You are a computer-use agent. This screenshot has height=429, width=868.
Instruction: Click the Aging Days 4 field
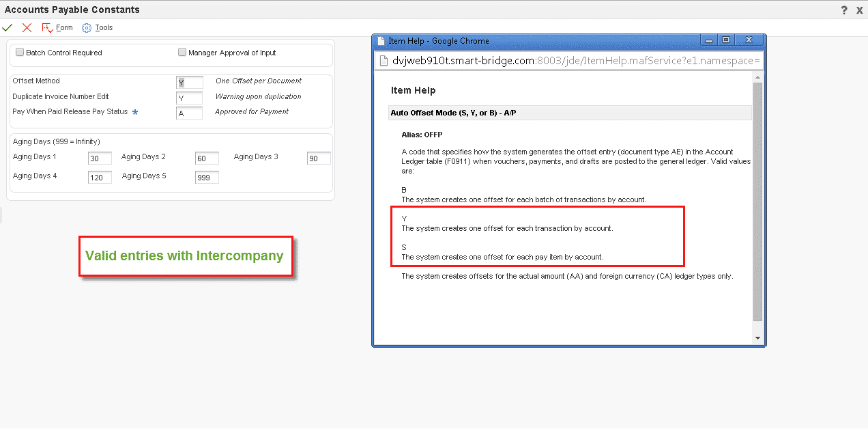(100, 178)
